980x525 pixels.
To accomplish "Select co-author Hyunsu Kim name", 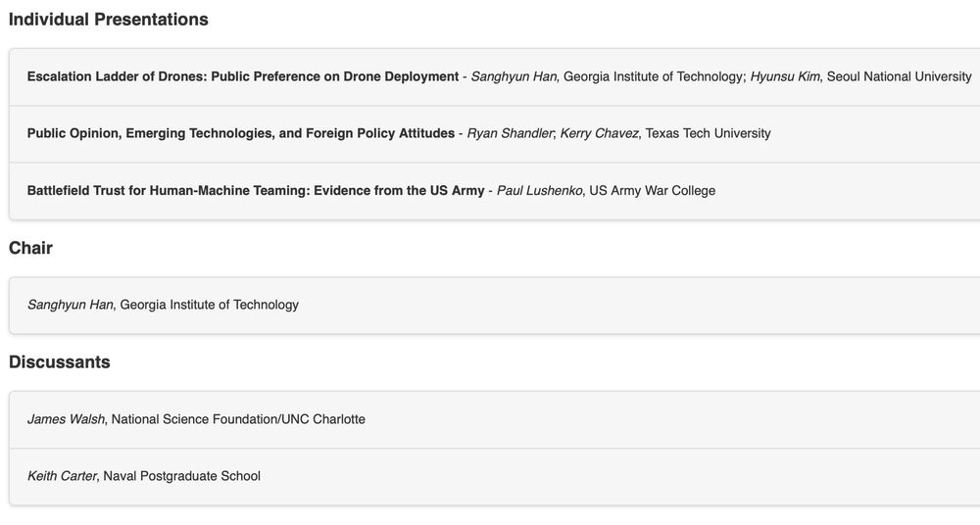I will [784, 76].
